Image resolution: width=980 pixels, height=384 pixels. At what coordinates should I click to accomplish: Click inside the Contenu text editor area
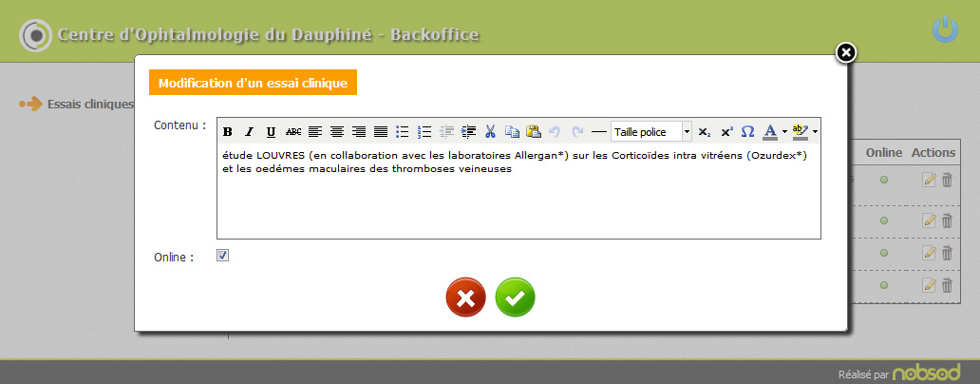[x=518, y=192]
